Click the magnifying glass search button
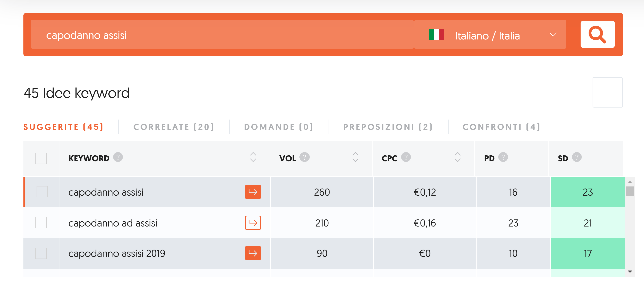644x298 pixels. tap(597, 35)
